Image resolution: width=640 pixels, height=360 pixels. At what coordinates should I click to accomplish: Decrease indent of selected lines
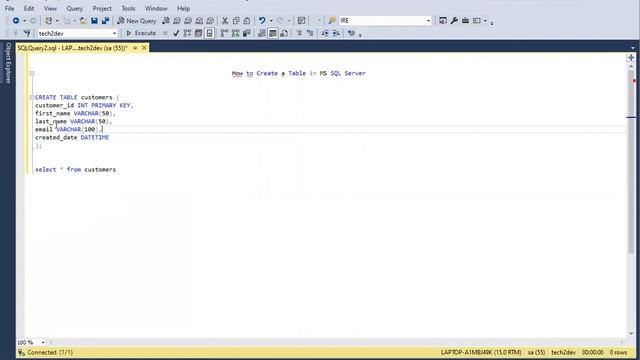click(325, 33)
